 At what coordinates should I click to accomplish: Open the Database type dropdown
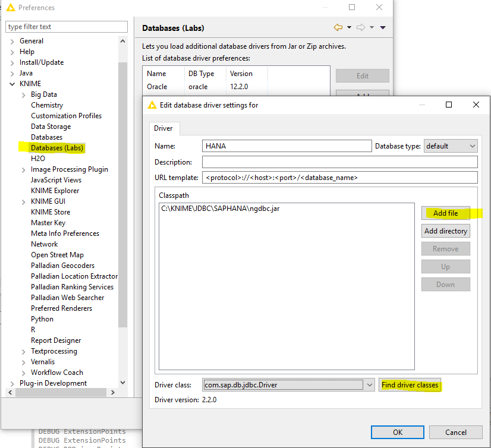pyautogui.click(x=451, y=146)
